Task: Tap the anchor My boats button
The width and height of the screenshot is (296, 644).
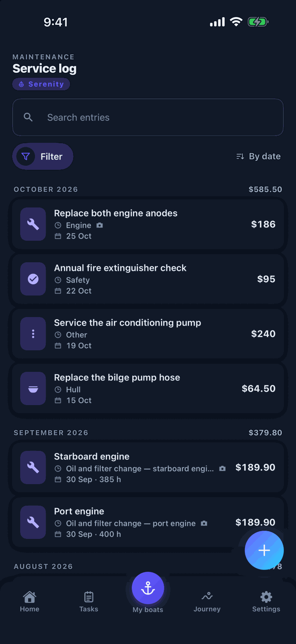Action: (148, 588)
